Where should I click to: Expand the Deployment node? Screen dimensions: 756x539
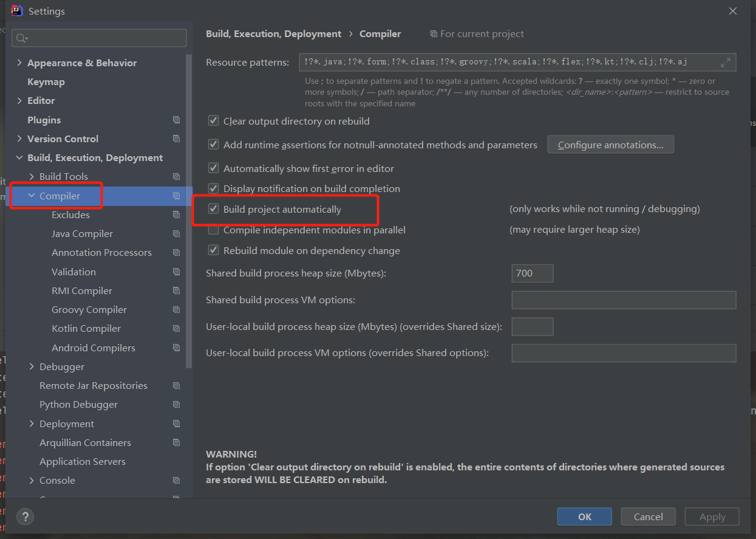(32, 424)
